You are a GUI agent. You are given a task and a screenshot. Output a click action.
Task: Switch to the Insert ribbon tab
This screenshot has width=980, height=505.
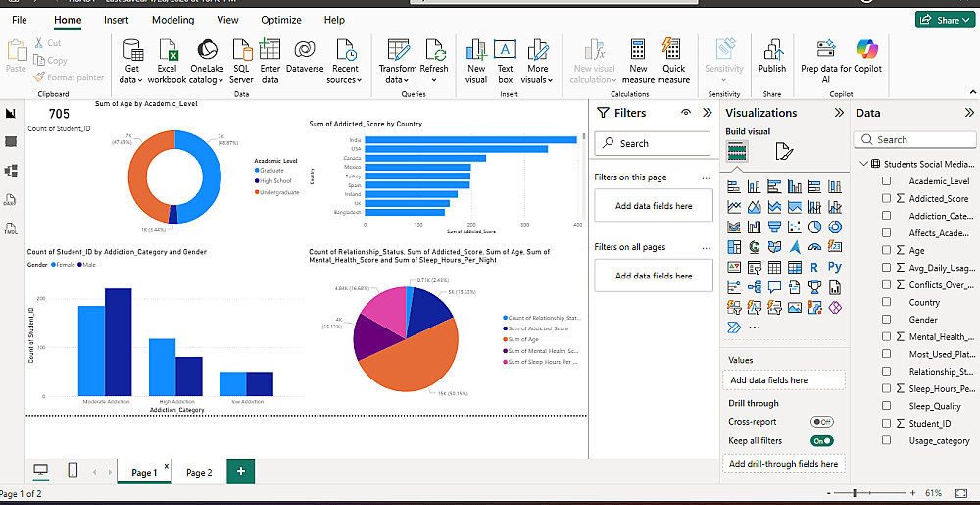pos(117,20)
